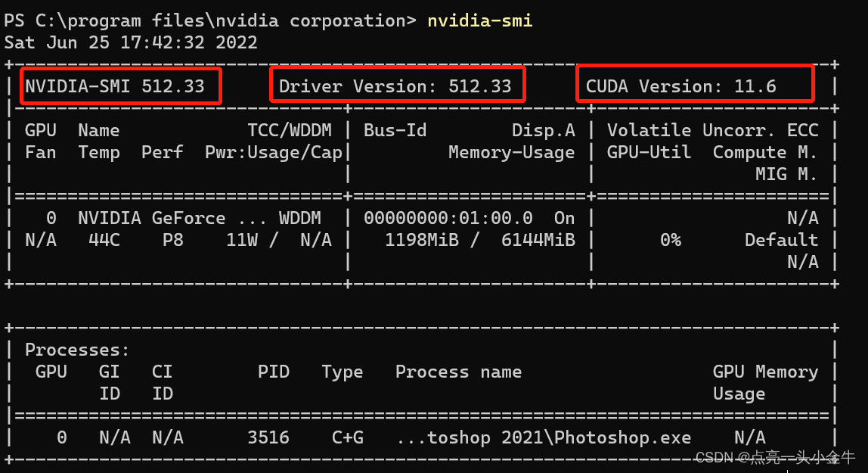Viewport: 868px width, 473px height.
Task: Click the Default compute mode text
Action: tap(781, 240)
